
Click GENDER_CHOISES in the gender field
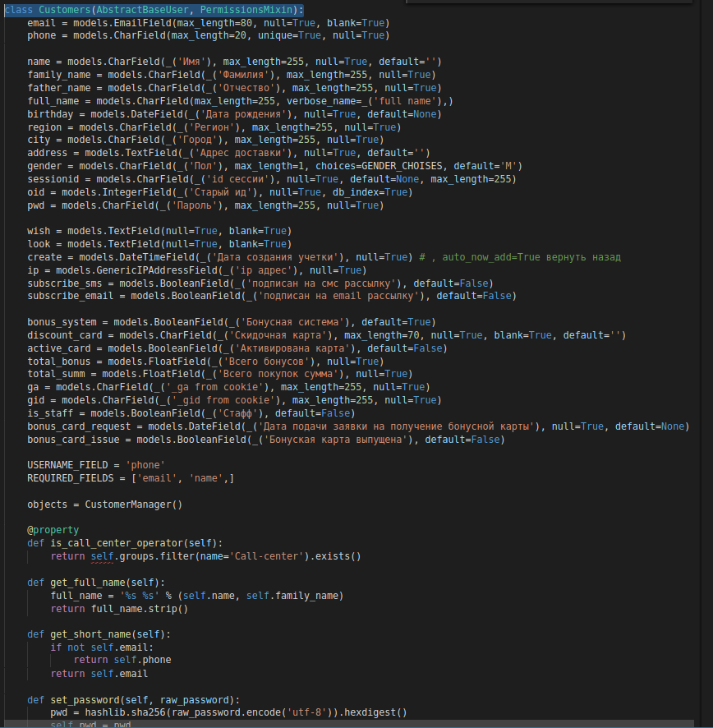(x=402, y=166)
